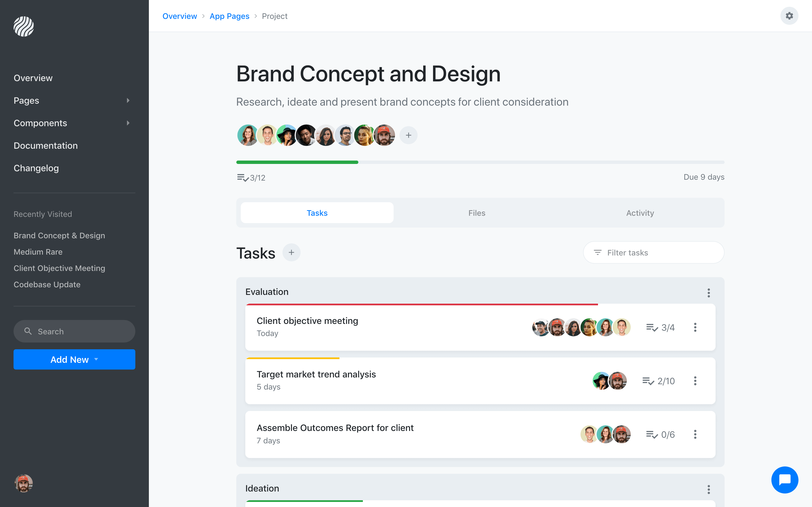Click the green project progress bar

pos(297,162)
